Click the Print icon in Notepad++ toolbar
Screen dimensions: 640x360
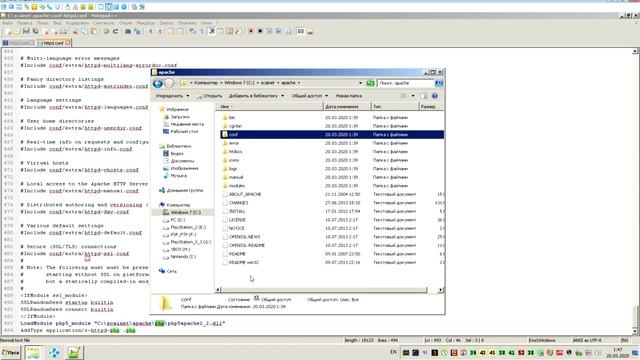click(x=63, y=31)
